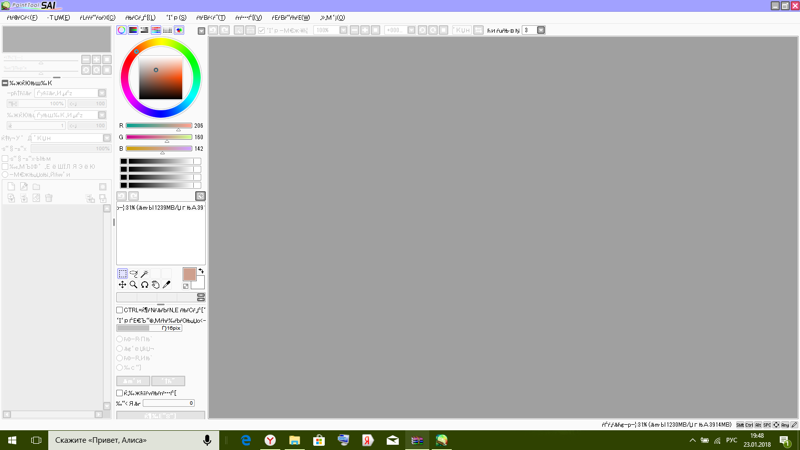Click the scratchpad undo arrow
Image resolution: width=800 pixels, height=450 pixels.
point(121,196)
